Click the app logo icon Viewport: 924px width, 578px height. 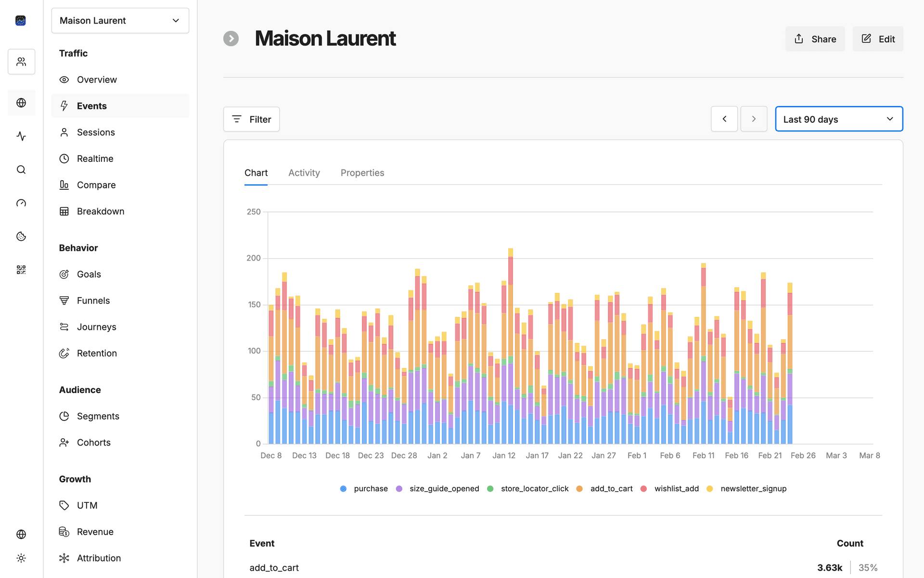(x=21, y=21)
